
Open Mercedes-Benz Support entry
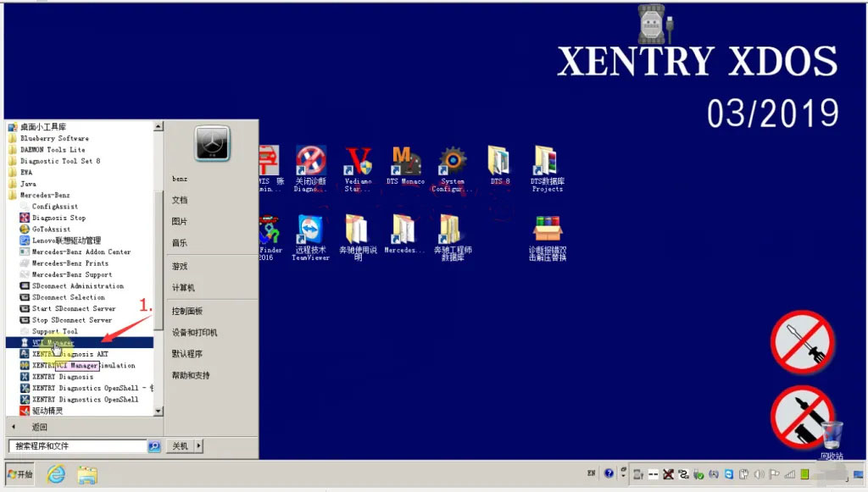click(66, 274)
